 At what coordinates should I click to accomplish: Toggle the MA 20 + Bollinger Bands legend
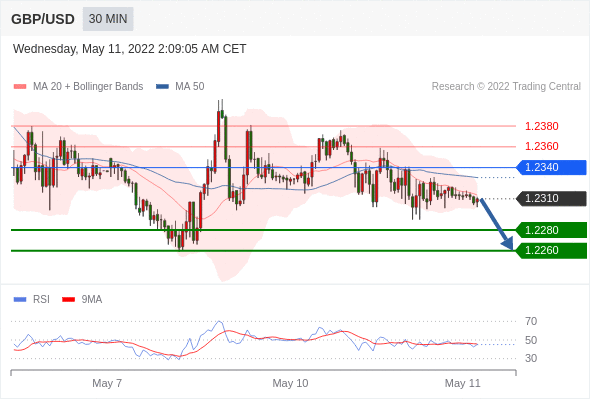coord(88,87)
